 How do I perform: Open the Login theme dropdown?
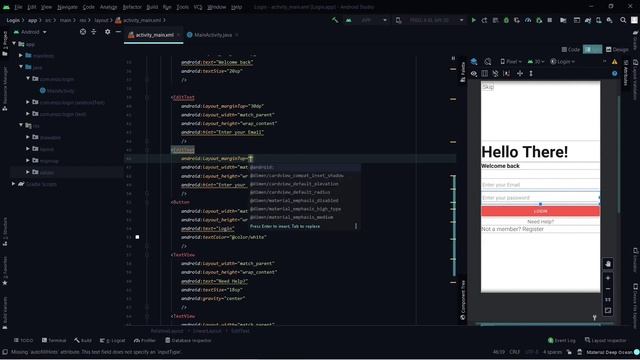click(x=563, y=62)
